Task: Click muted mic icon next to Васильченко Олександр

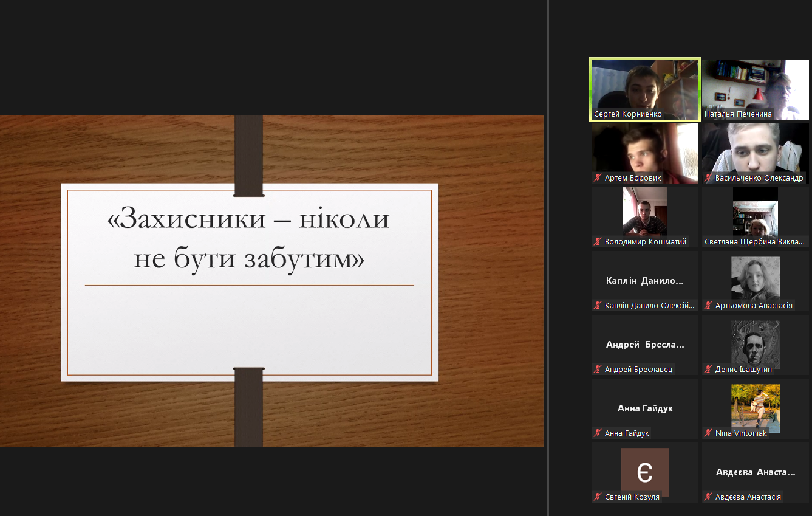Action: pyautogui.click(x=708, y=178)
